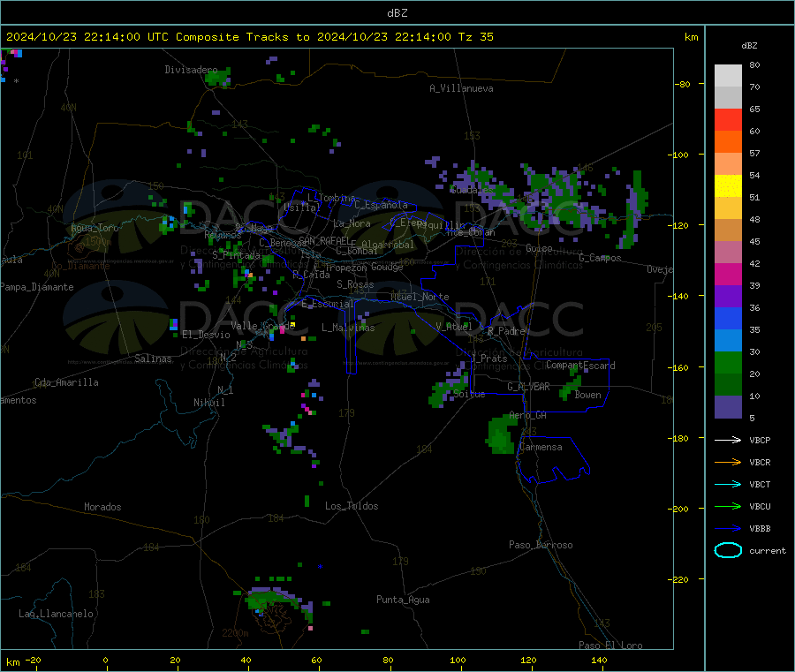
Task: Click the 'Soitue' map label
Action: coord(469,394)
